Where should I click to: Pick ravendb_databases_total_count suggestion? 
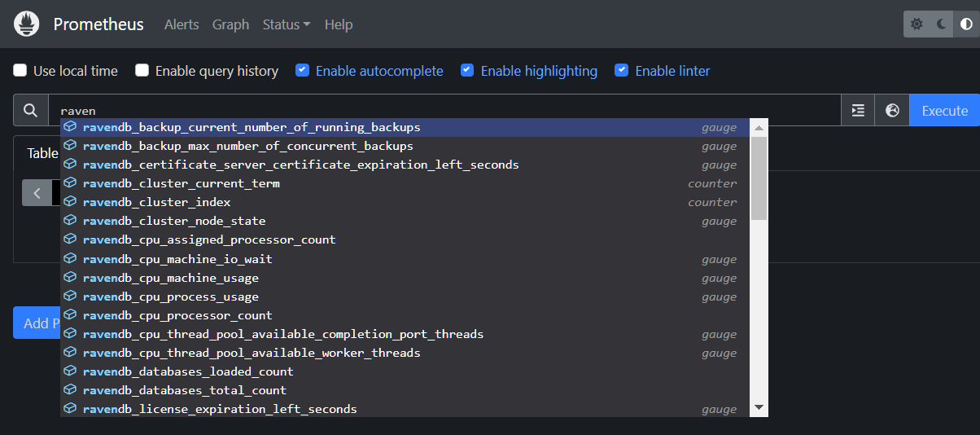pyautogui.click(x=405, y=390)
